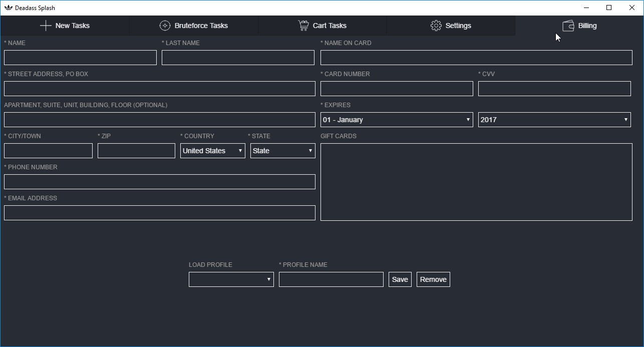644x347 pixels.
Task: Click the gear icon on Settings tab
Action: click(436, 26)
